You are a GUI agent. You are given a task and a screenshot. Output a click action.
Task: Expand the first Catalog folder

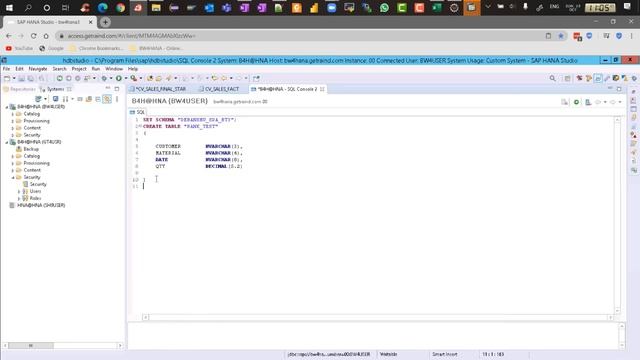(x=13, y=114)
